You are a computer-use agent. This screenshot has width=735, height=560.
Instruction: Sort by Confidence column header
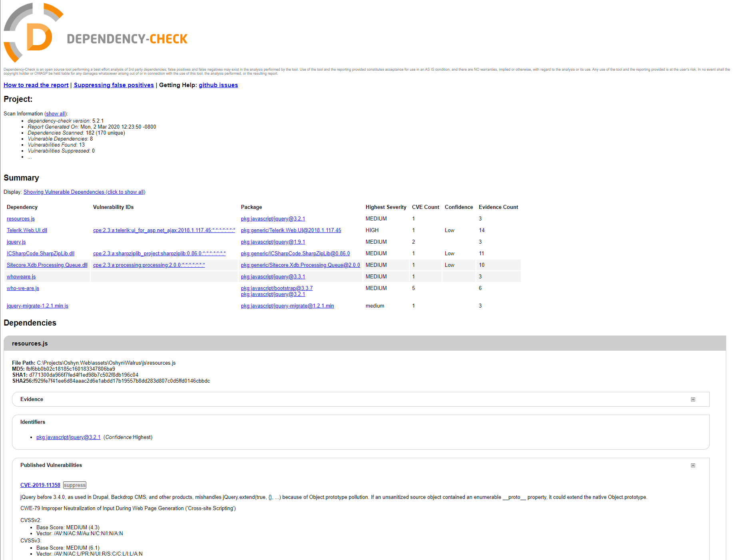tap(459, 207)
